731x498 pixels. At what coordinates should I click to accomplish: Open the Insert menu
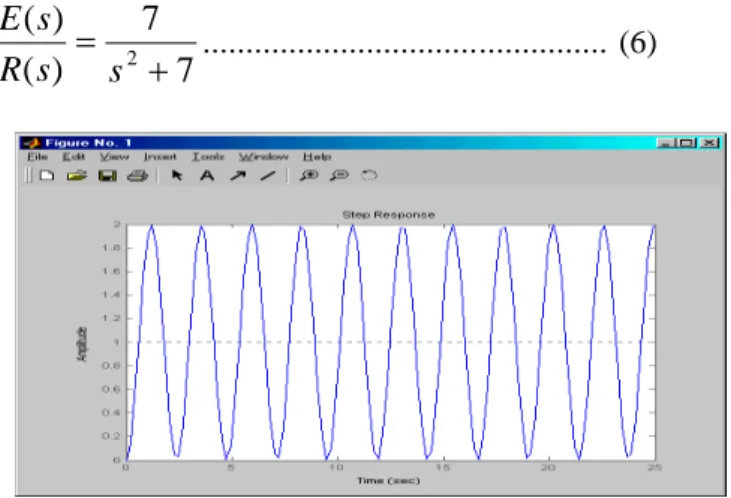pos(160,157)
